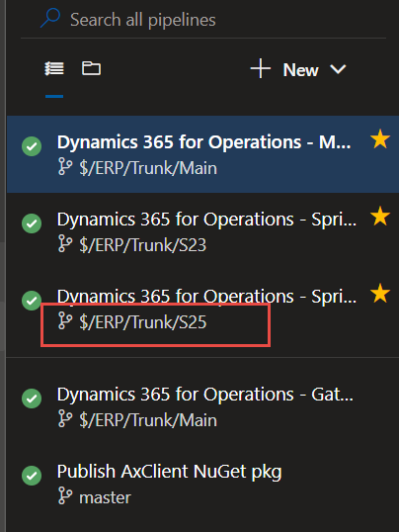Click branch icon beside $/ERP/Trunk/S25
The image size is (399, 532).
tap(65, 320)
